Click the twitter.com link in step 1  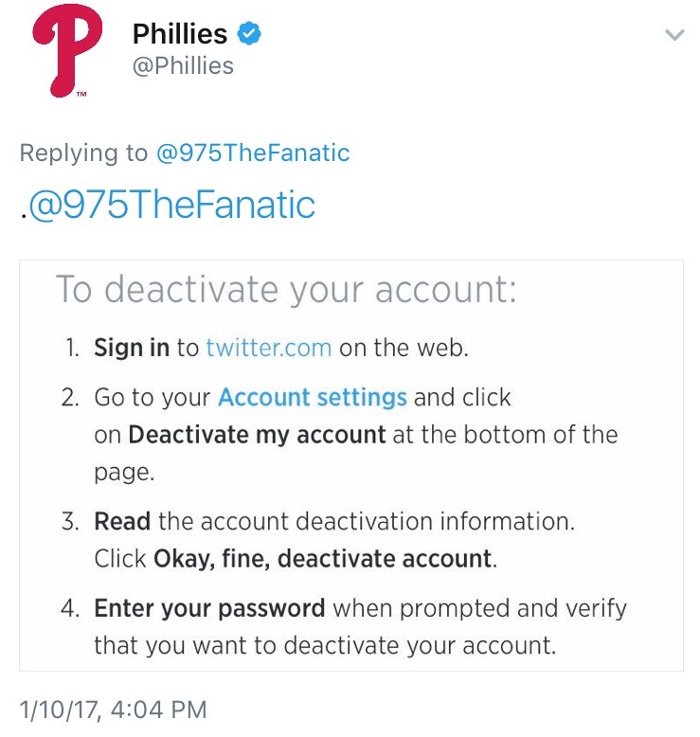point(268,348)
